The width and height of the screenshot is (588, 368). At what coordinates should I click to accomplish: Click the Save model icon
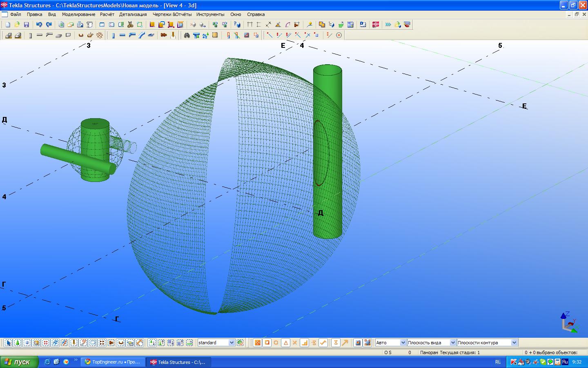(x=27, y=25)
